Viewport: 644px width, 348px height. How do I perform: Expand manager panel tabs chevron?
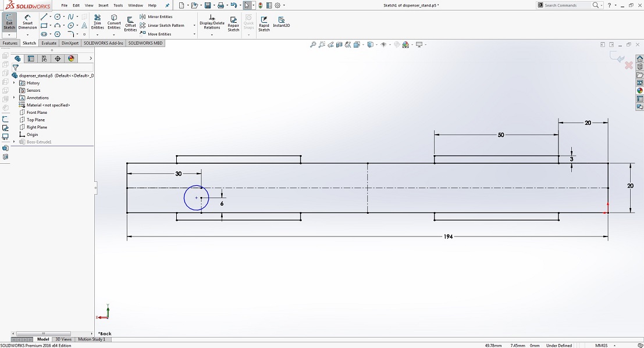(91, 58)
